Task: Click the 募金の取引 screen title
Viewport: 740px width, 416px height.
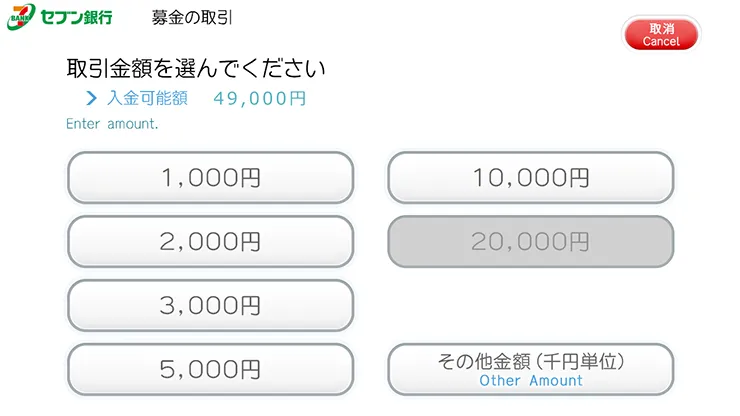Action: pos(193,18)
